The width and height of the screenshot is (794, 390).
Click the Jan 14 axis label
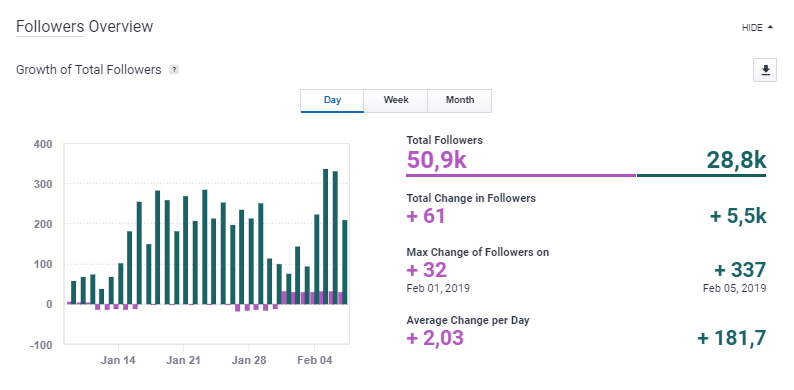[x=118, y=360]
